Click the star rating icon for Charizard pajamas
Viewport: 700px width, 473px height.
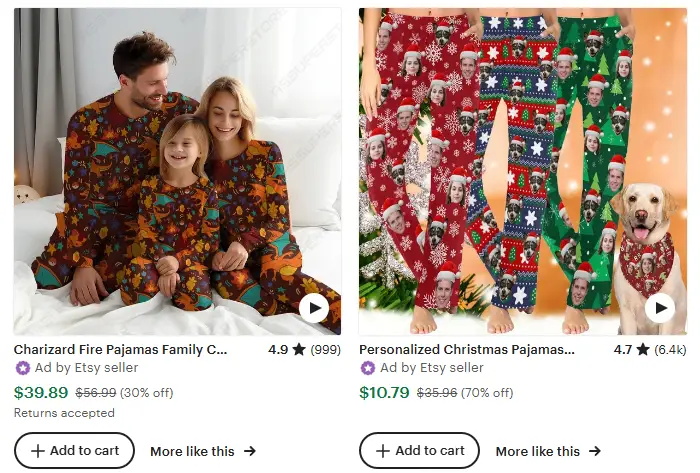coord(299,350)
